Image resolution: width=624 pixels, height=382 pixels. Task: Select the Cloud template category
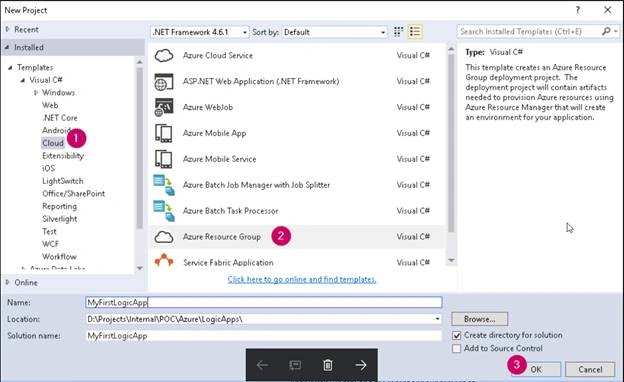click(53, 143)
